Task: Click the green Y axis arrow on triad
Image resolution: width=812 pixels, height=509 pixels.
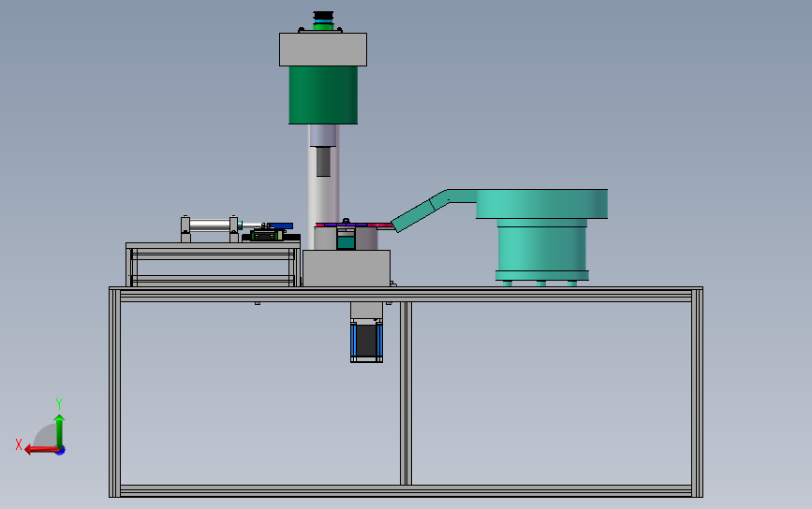Action: click(60, 430)
